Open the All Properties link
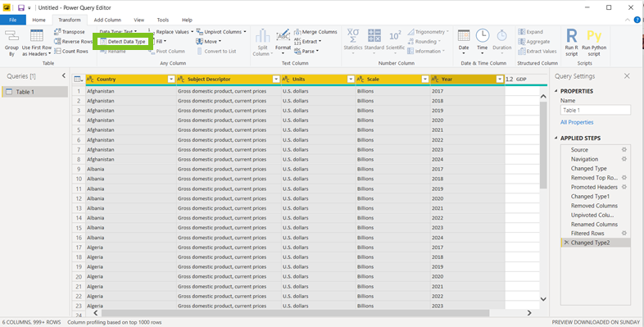644x327 pixels. [x=577, y=122]
